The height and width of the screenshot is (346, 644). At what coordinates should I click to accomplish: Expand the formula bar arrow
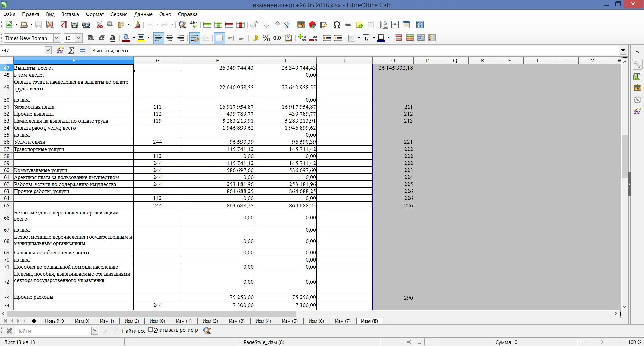623,50
